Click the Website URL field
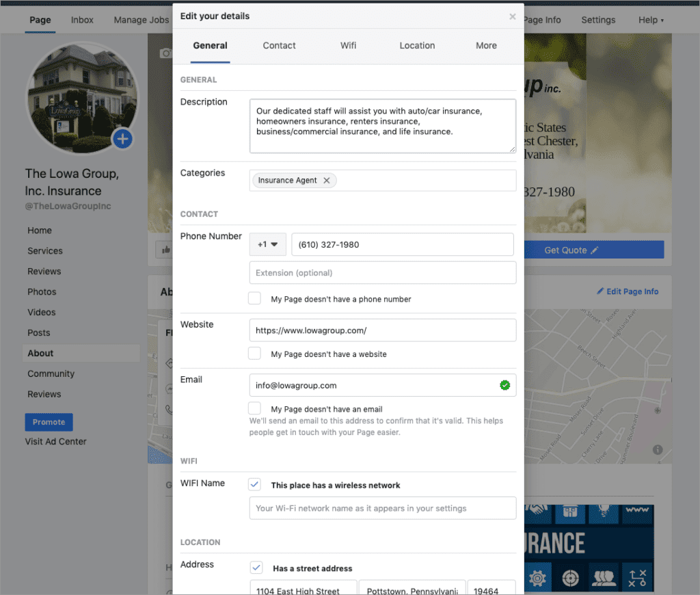The height and width of the screenshot is (595, 700). click(x=383, y=330)
